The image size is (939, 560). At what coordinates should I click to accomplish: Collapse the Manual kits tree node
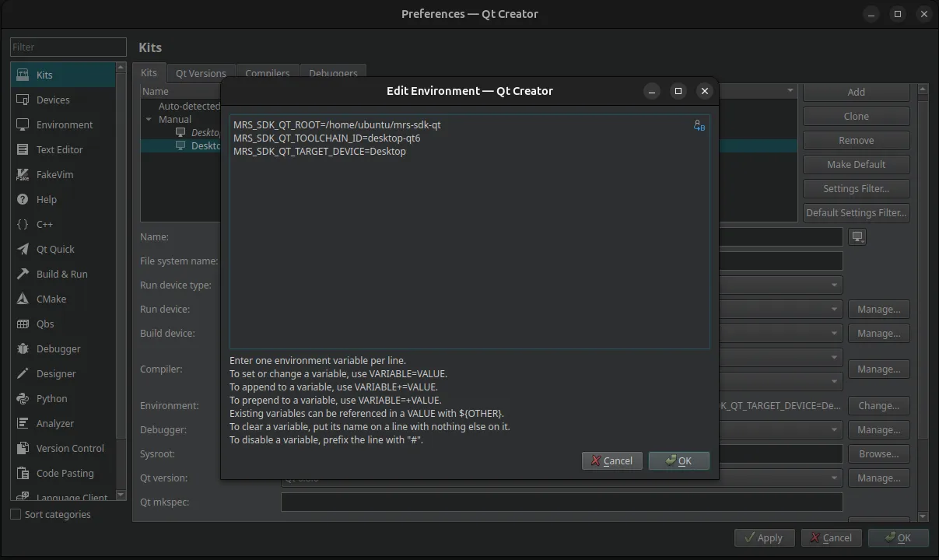149,119
